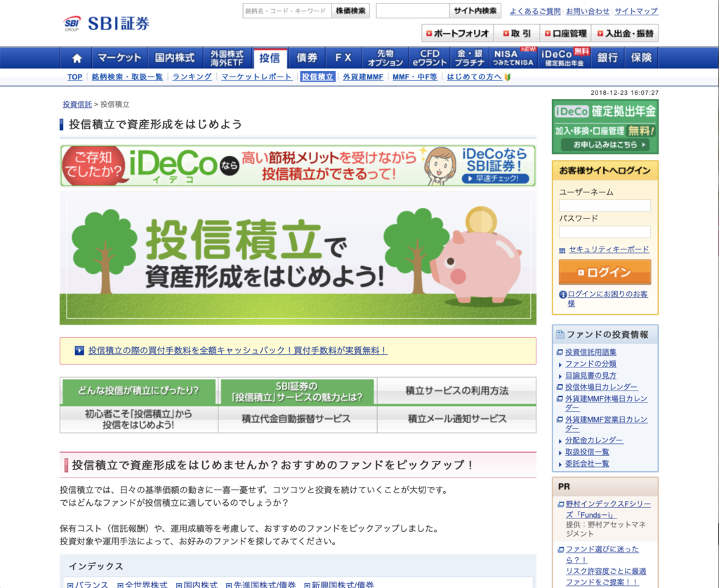
Task: Click the ユーザーネーム input field
Action: coord(605,205)
